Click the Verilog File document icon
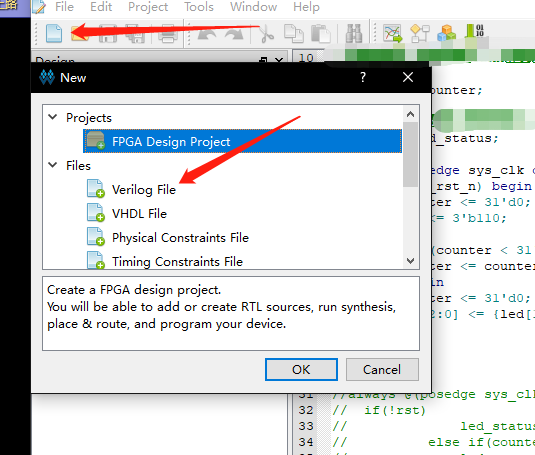This screenshot has height=455, width=535. 96,189
